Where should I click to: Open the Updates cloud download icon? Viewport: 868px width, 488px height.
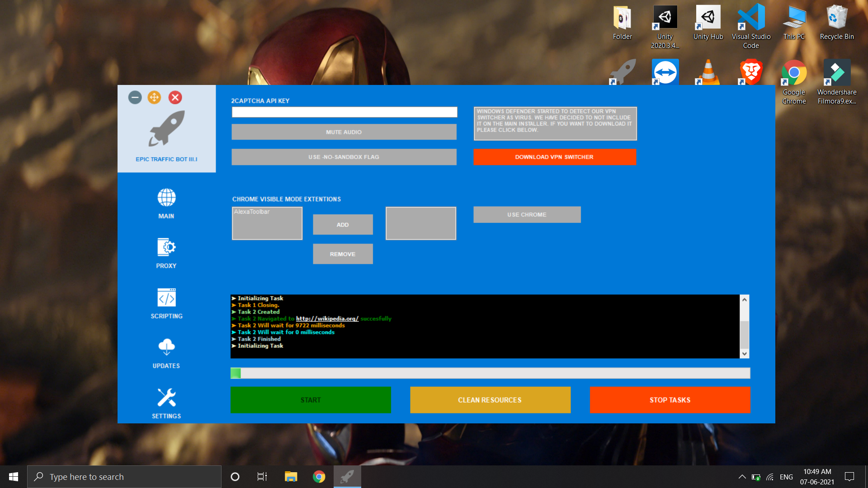pyautogui.click(x=166, y=347)
